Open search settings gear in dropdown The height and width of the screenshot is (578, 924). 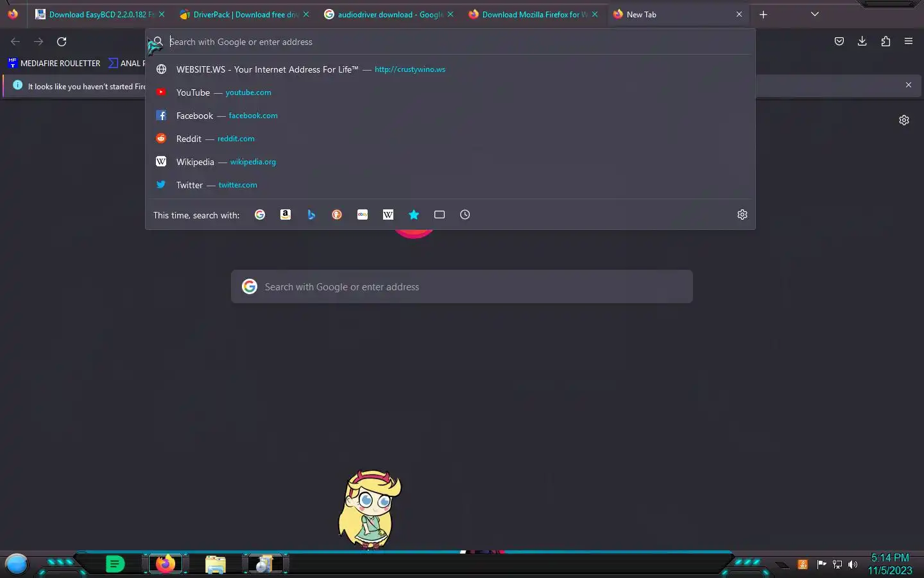742,215
